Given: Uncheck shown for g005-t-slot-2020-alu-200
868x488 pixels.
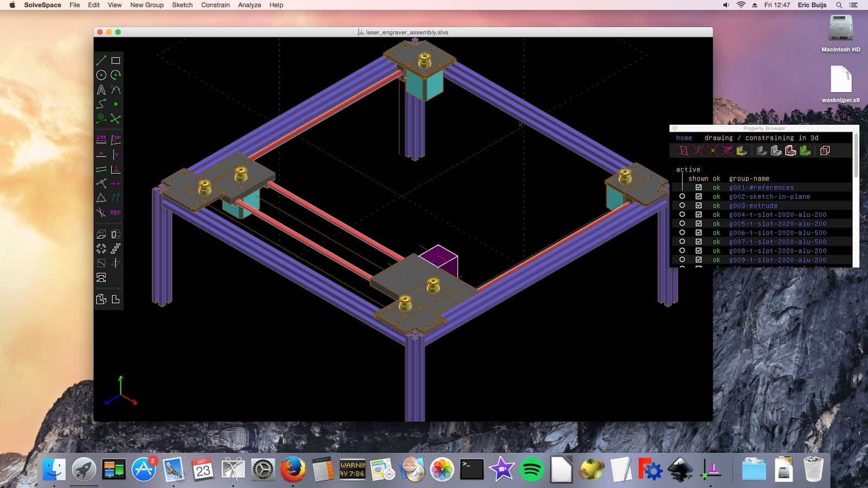Looking at the screenshot, I should click(x=698, y=223).
